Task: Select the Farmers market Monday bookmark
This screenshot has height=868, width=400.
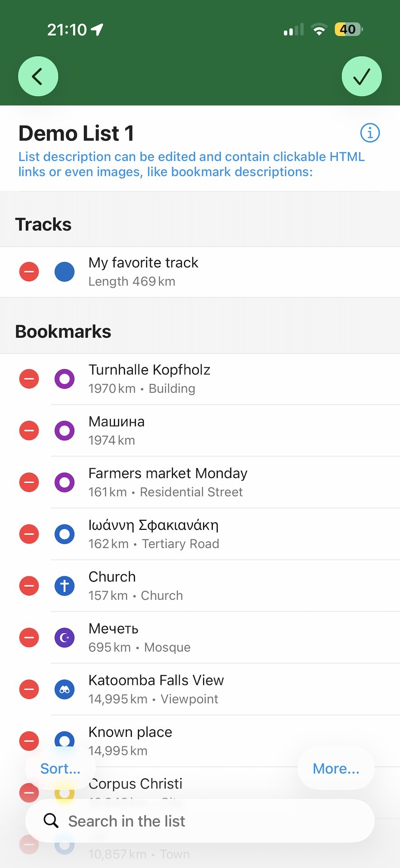Action: coord(225,482)
